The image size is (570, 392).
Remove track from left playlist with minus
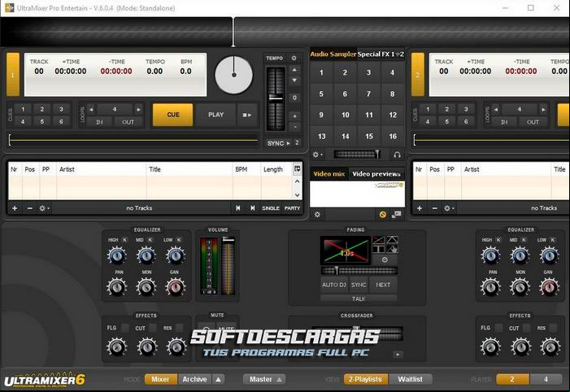coord(30,208)
